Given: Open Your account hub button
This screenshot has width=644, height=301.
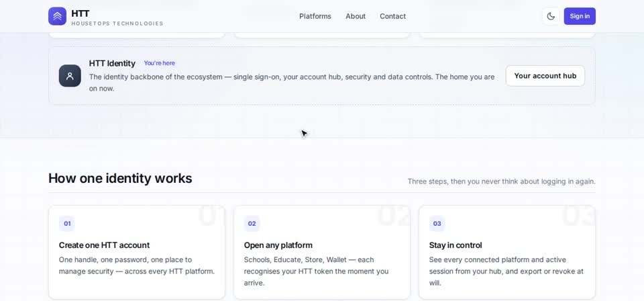Looking at the screenshot, I should (x=545, y=76).
